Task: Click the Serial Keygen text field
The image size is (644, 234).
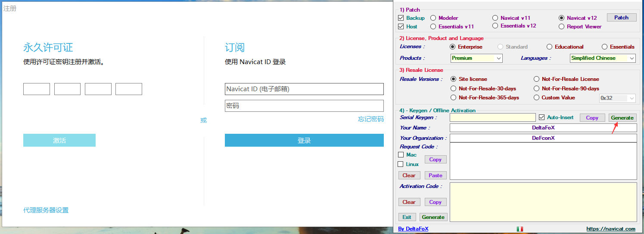Action: pyautogui.click(x=493, y=117)
